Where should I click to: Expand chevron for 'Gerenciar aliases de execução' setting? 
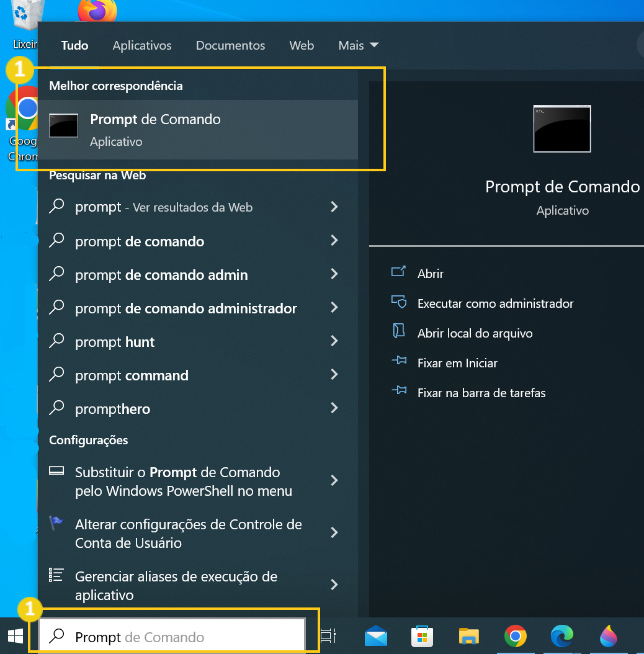click(x=334, y=585)
